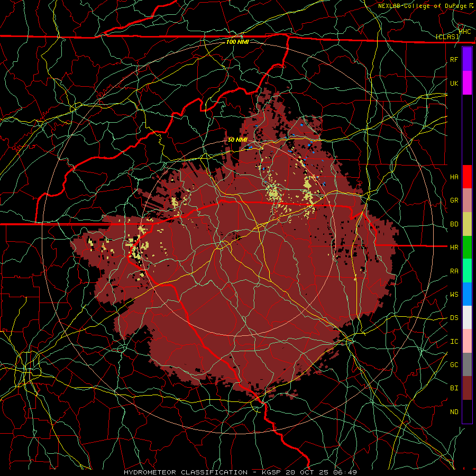476x476 pixels.
Task: Select the IC light pink legend swatch
Action: [x=467, y=341]
